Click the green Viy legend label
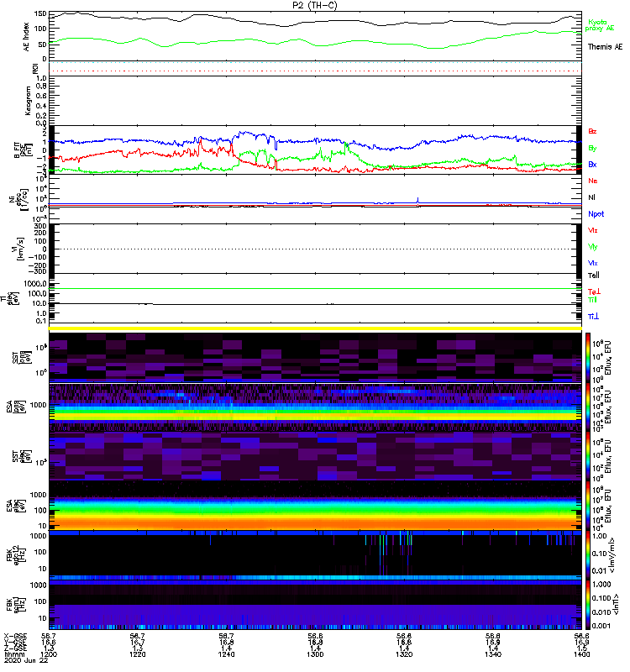Viewport: 630px width, 672px height. (x=592, y=247)
